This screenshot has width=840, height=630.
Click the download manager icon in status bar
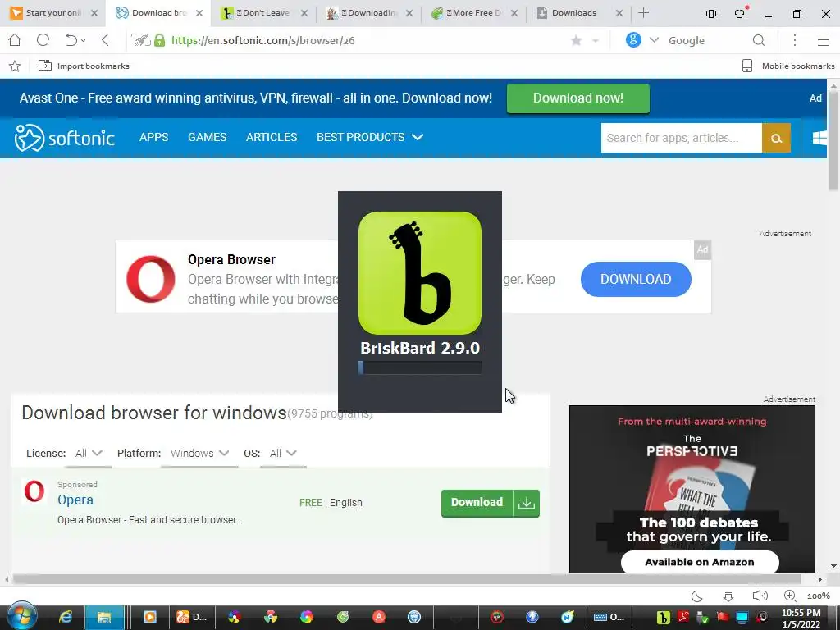[x=728, y=596]
